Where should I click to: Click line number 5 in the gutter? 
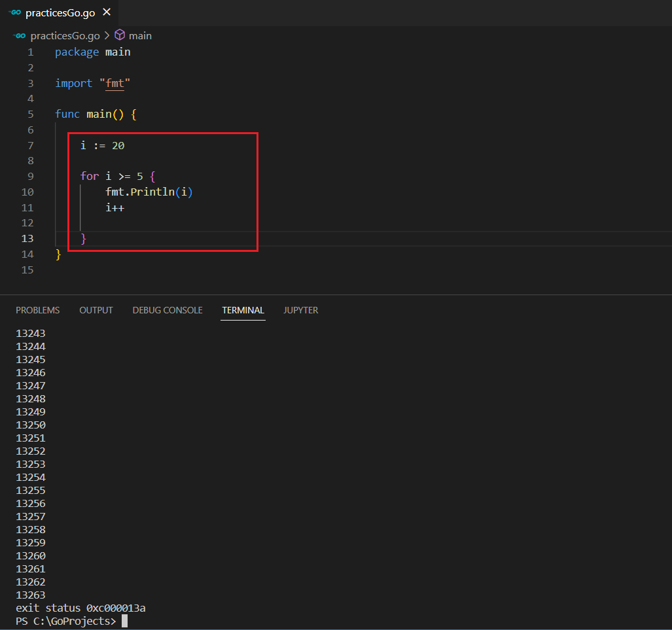(x=30, y=114)
